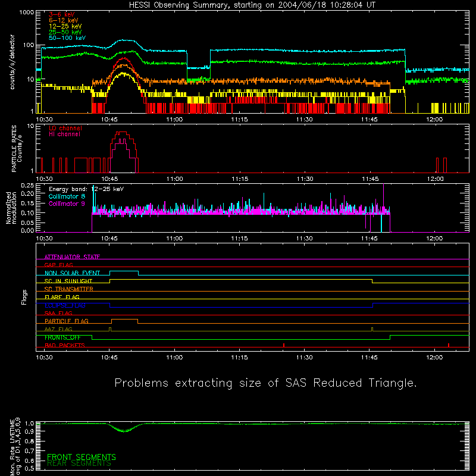Click the cyan 50-100 keV bump near 10:48
Image resolution: width=476 pixels, height=476 pixels.
(x=124, y=40)
